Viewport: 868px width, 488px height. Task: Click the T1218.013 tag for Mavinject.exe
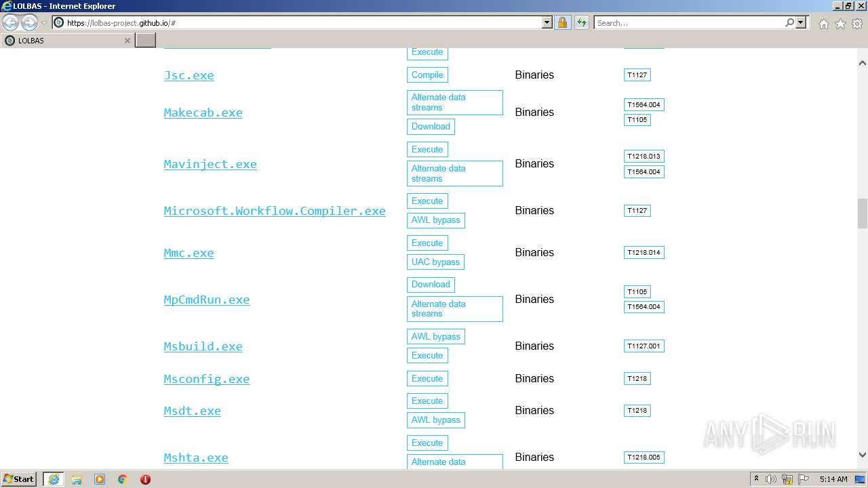(x=644, y=156)
